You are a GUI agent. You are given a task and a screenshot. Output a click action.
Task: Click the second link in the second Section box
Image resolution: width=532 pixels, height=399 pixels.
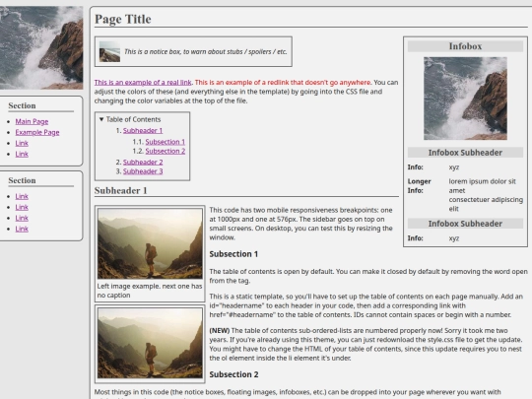(22, 207)
